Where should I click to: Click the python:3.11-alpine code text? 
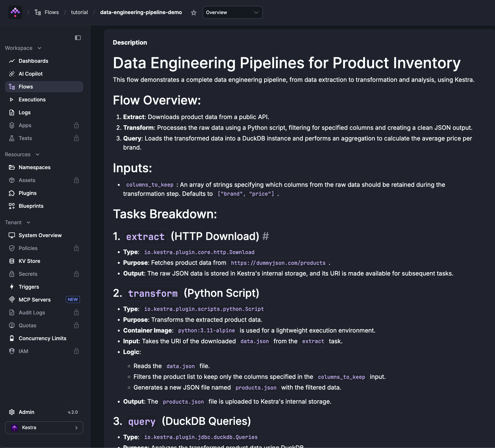pyautogui.click(x=206, y=331)
